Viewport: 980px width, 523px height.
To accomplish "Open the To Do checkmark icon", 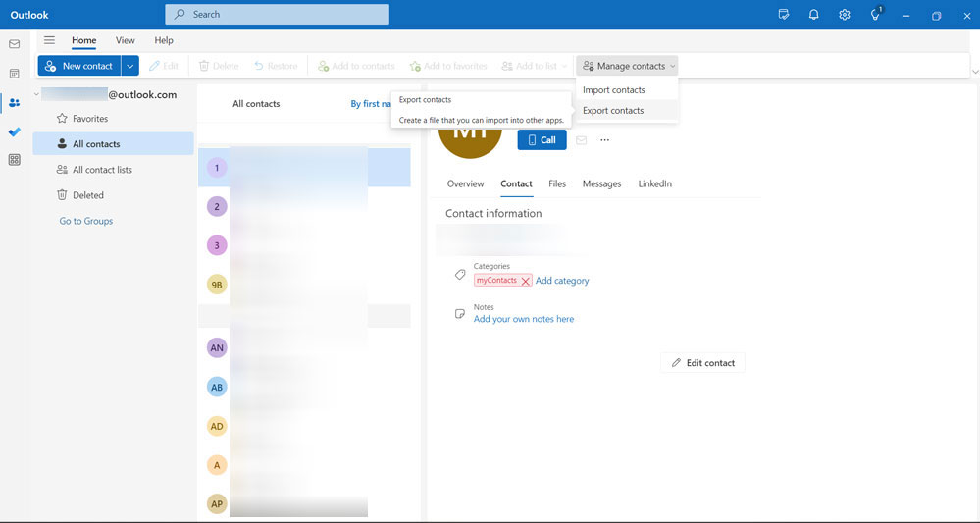I will [14, 131].
